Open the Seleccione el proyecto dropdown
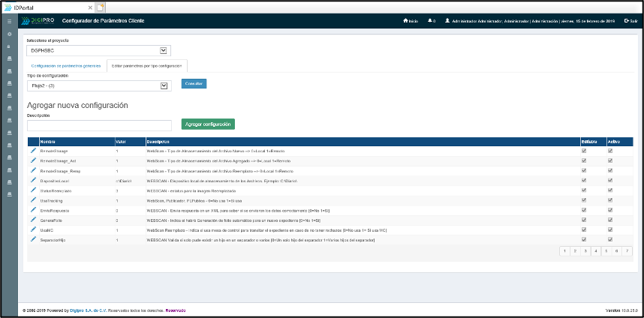 [98, 51]
